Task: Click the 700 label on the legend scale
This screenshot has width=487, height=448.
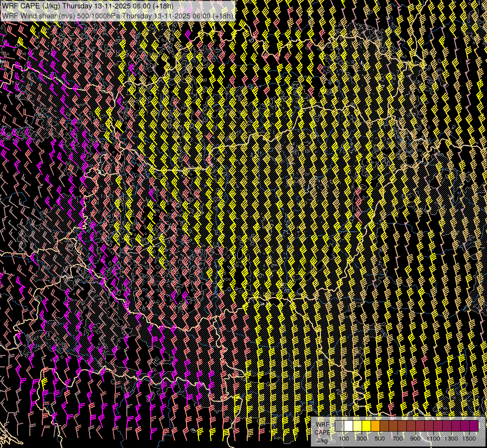Action: (397, 439)
